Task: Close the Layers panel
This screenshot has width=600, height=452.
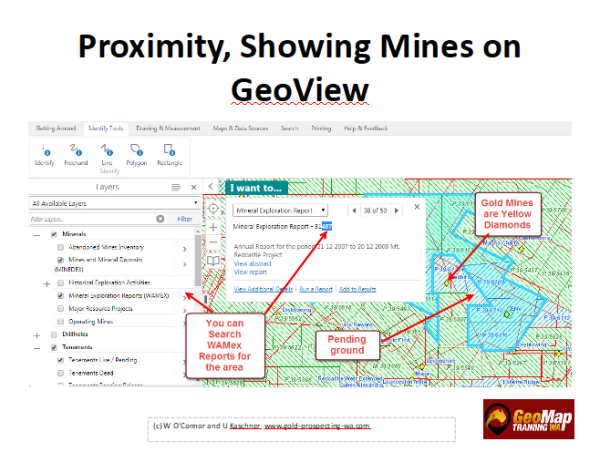Action: [x=194, y=187]
